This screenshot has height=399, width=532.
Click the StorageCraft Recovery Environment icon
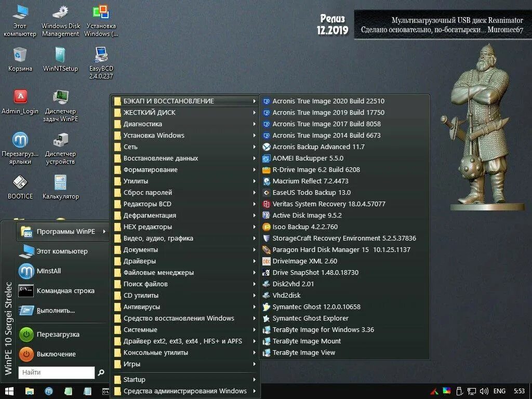click(267, 238)
